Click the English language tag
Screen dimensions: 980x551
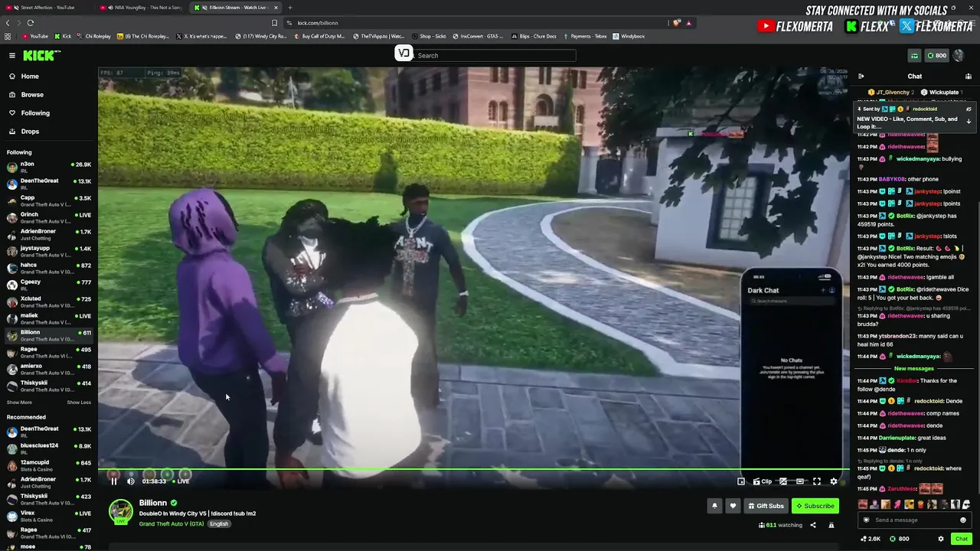pos(219,524)
